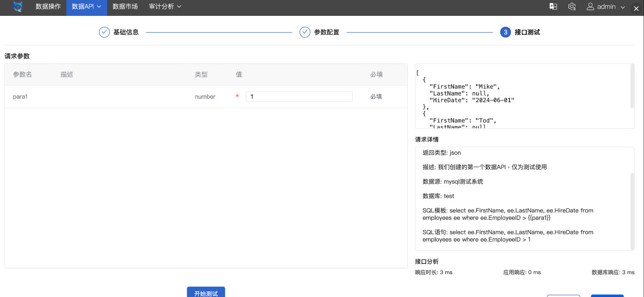Click the outlined button bottom right
Screen dimensions: 644x297
pos(563,296)
